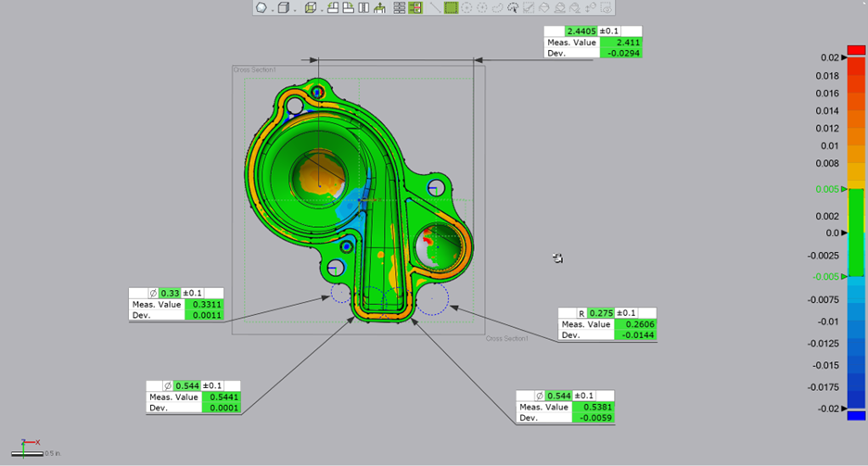Click deviation value -0.0059
The height and width of the screenshot is (466, 868).
[593, 418]
